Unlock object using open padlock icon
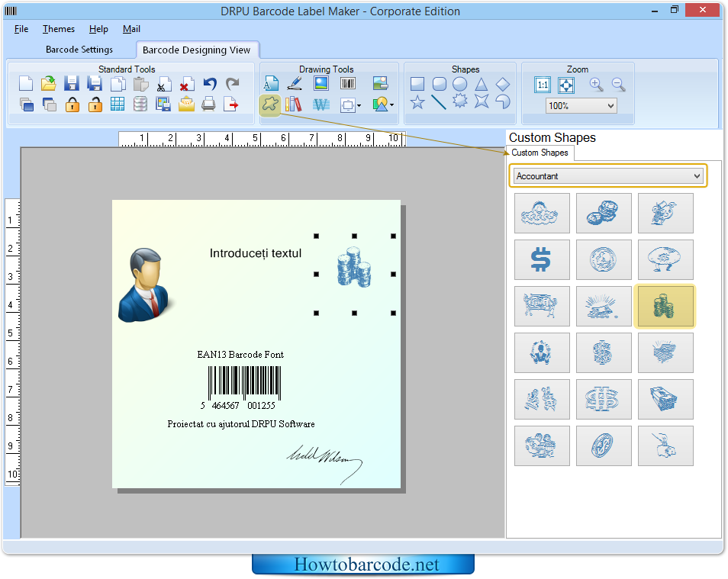This screenshot has height=579, width=728. pos(95,105)
